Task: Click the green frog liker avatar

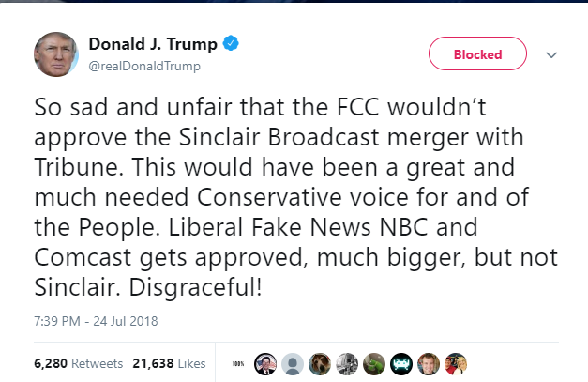Action: pyautogui.click(x=374, y=363)
